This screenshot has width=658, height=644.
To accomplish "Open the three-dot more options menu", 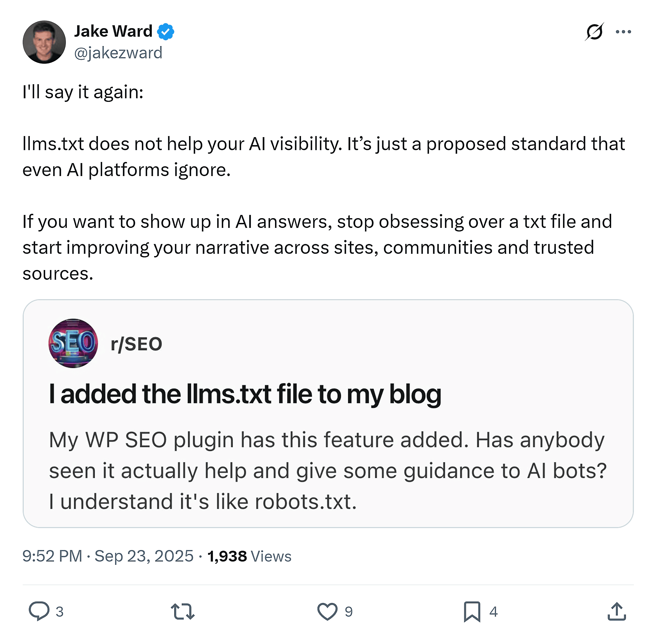I will click(x=623, y=32).
